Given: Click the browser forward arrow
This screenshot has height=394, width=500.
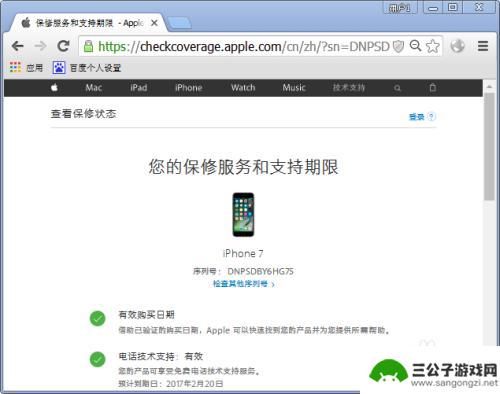Looking at the screenshot, I should point(40,46).
